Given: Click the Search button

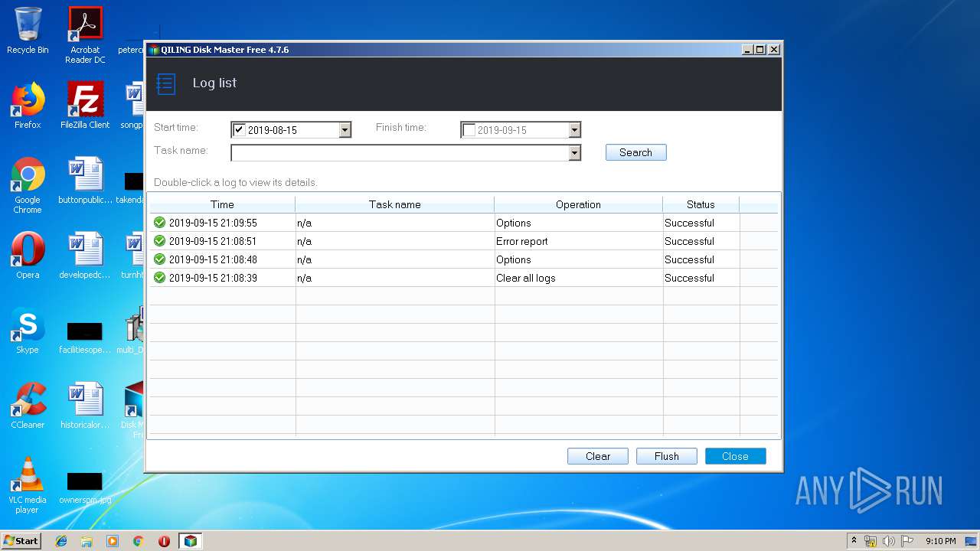Looking at the screenshot, I should click(635, 152).
